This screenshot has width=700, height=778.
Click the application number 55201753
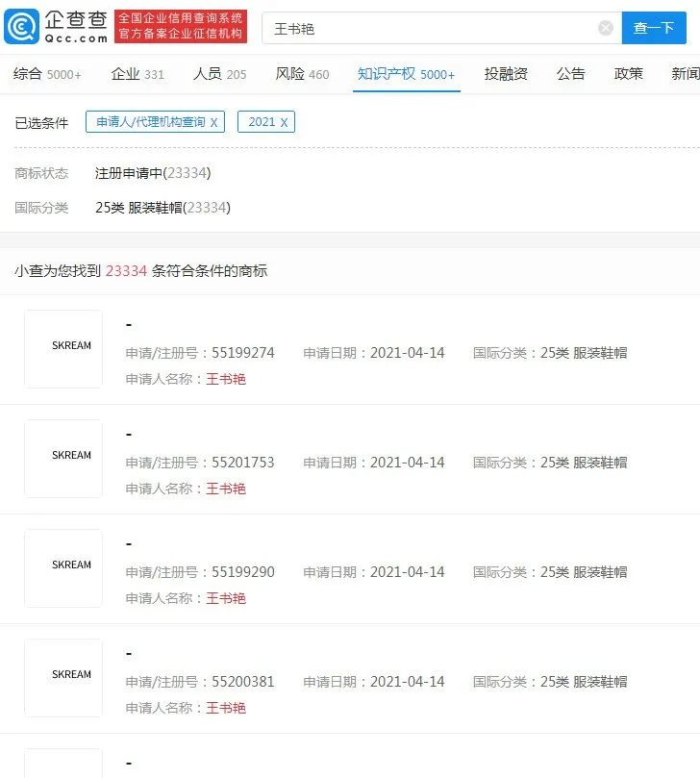243,463
